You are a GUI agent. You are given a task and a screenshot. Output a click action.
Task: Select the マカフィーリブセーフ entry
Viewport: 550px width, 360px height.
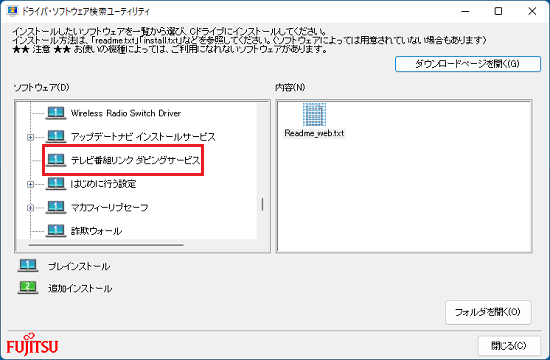(109, 207)
